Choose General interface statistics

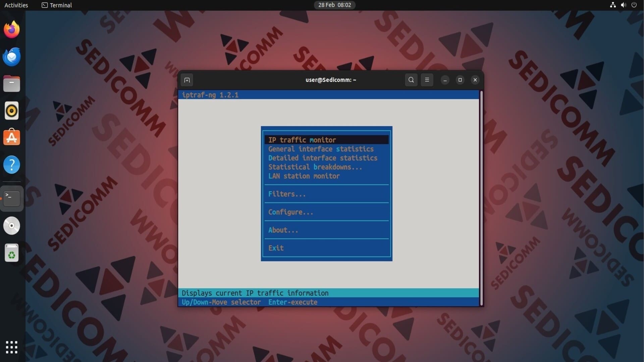(321, 149)
